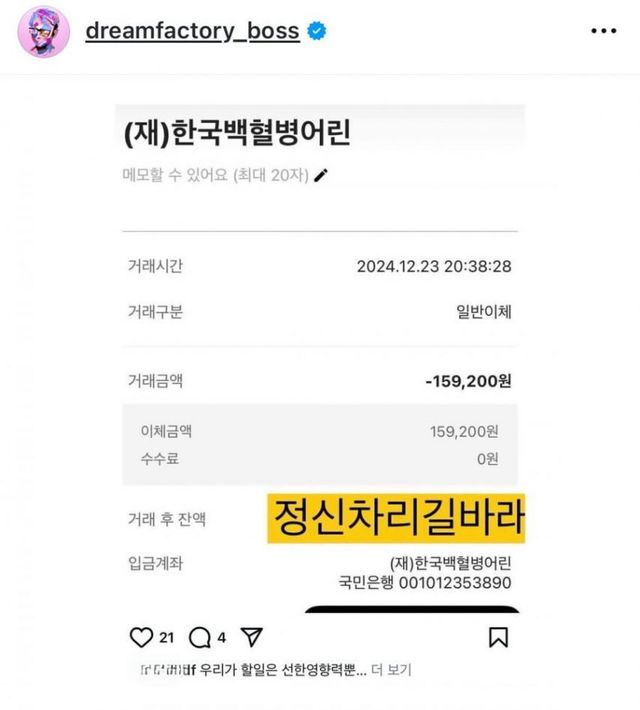The image size is (640, 710).
Task: Open the three-dot more options menu
Action: click(604, 31)
